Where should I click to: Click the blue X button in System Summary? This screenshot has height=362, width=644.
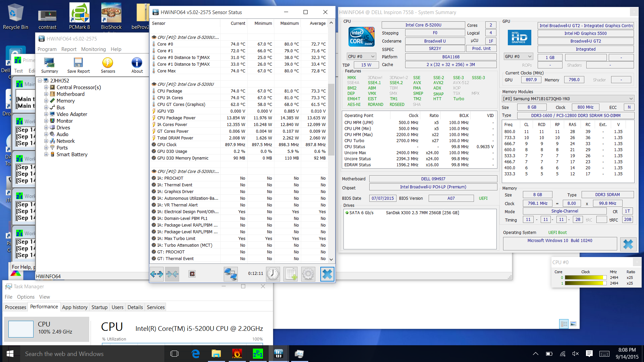(x=628, y=244)
